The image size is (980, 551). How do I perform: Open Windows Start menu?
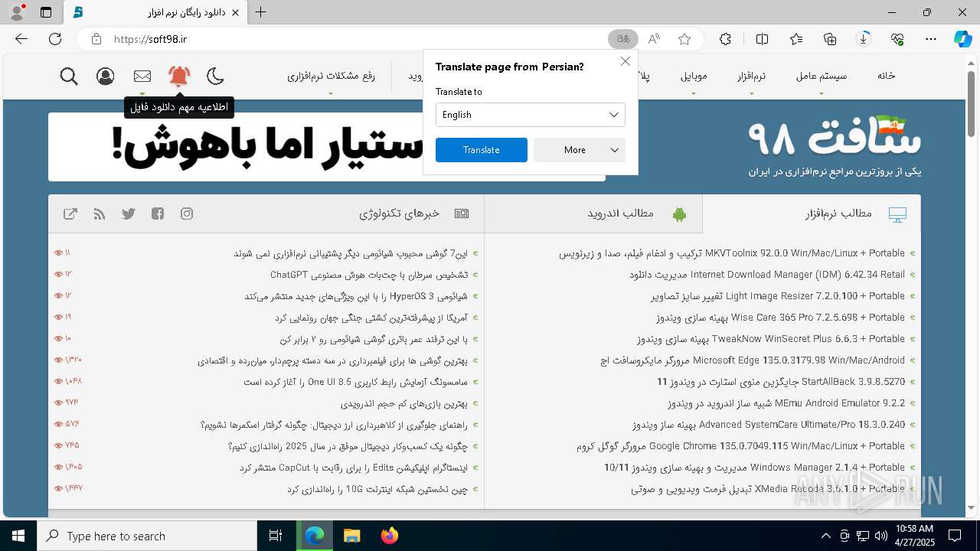(18, 536)
